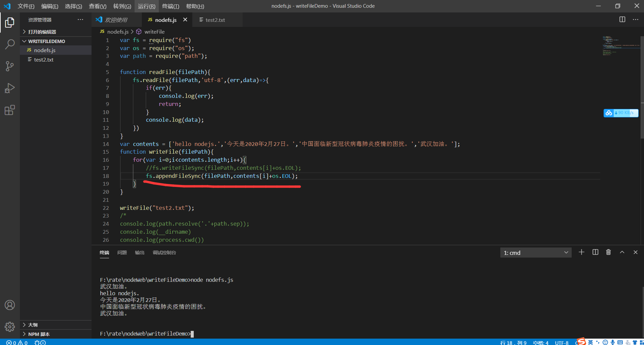Image resolution: width=644 pixels, height=345 pixels.
Task: Click the Accounts icon above the gear
Action: 10,305
